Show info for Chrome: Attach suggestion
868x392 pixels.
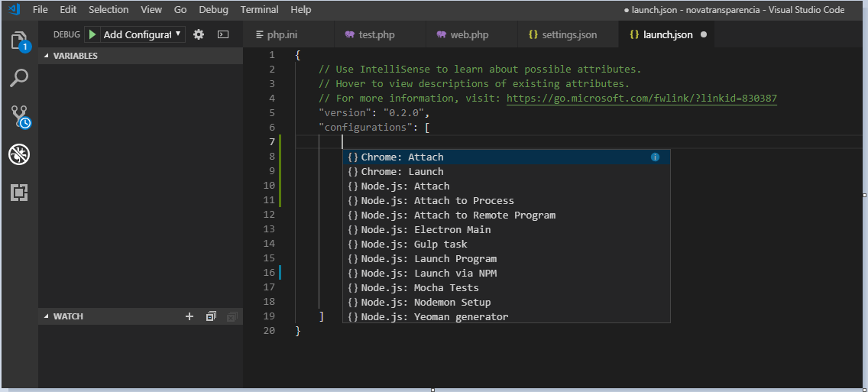655,157
